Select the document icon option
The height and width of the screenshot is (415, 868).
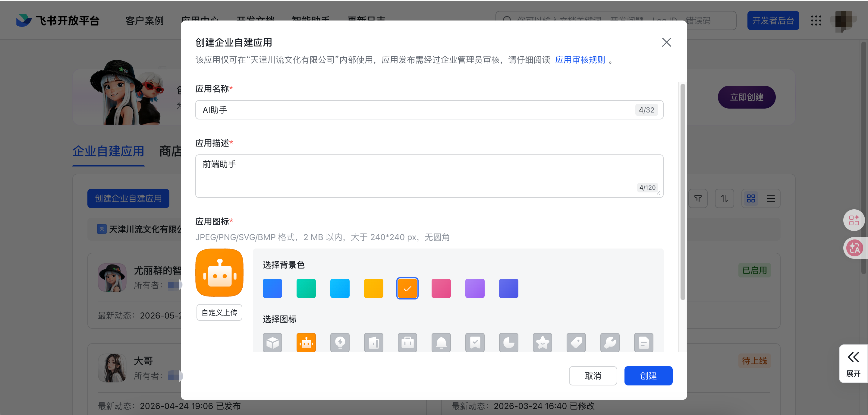coord(643,343)
